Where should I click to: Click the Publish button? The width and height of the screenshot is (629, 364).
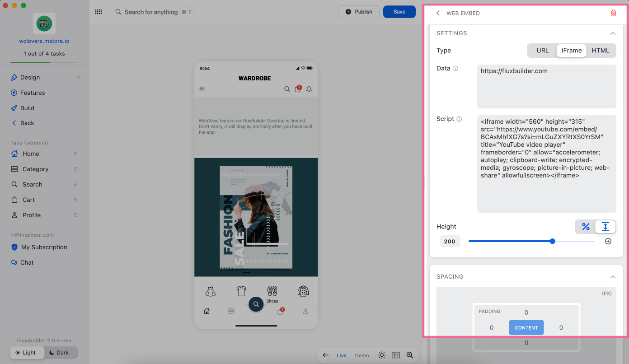(x=359, y=12)
